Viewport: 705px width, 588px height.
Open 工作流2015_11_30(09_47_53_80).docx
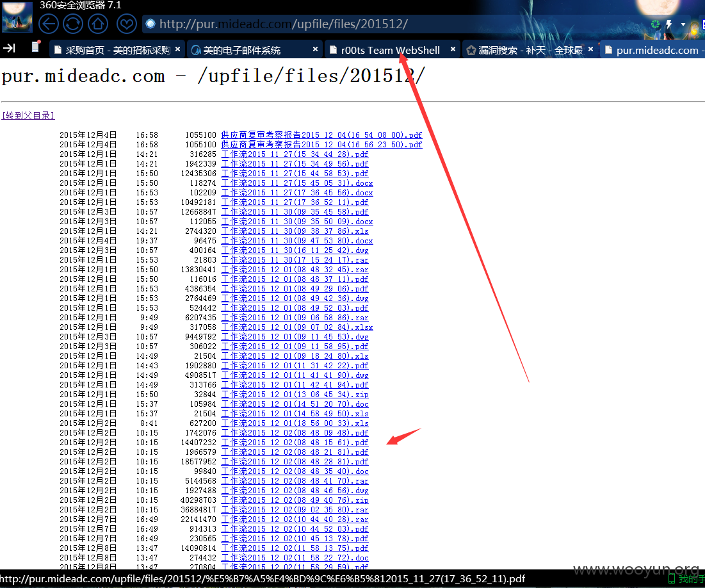pyautogui.click(x=296, y=241)
